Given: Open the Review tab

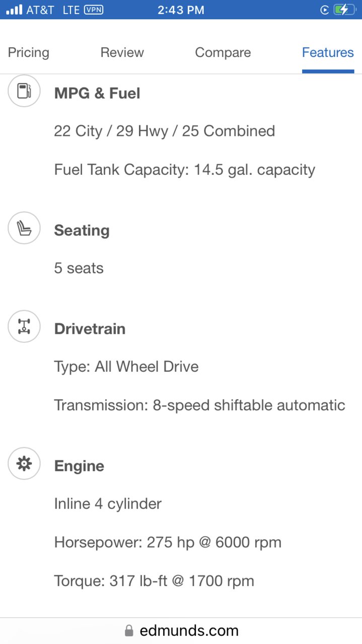Looking at the screenshot, I should tap(122, 52).
